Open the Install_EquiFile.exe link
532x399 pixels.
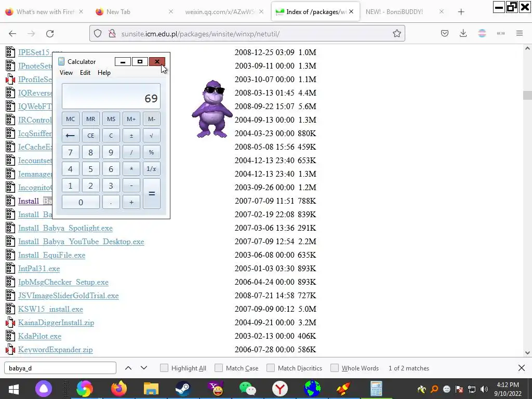pyautogui.click(x=52, y=255)
